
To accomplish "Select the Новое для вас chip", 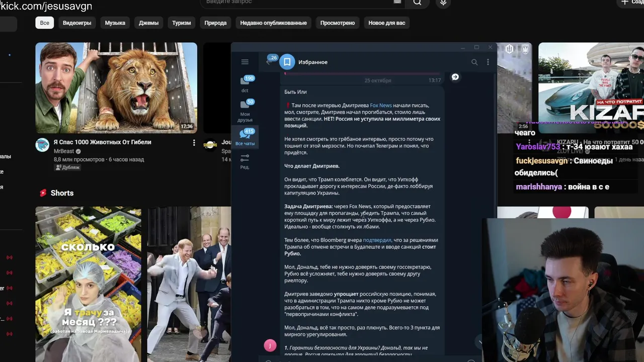I will click(x=386, y=23).
